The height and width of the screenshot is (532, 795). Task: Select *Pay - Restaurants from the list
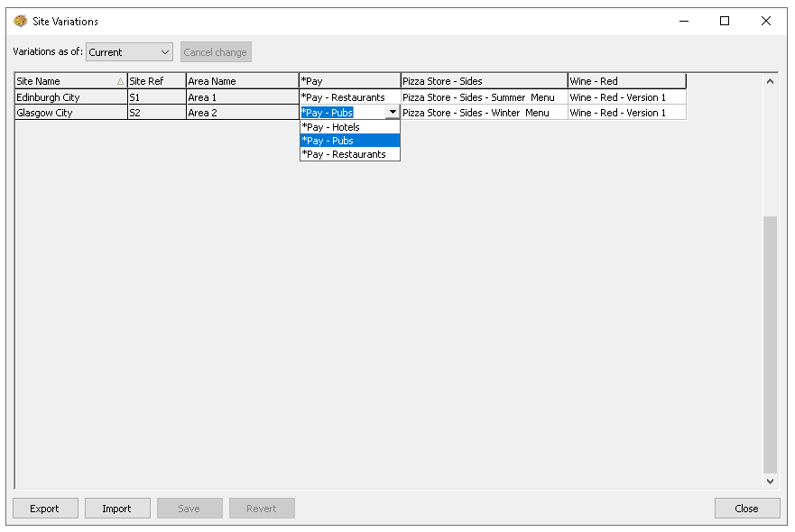click(349, 154)
